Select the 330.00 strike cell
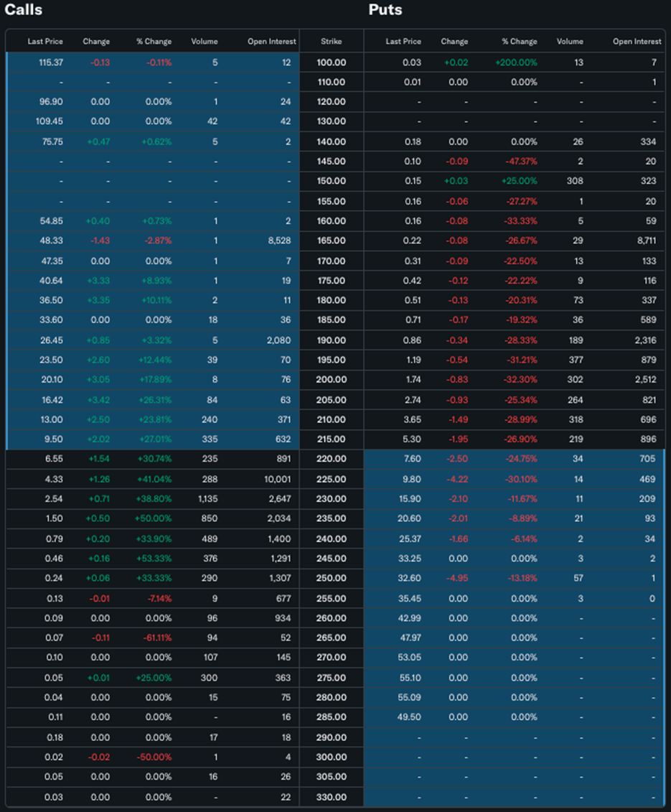 pyautogui.click(x=331, y=796)
